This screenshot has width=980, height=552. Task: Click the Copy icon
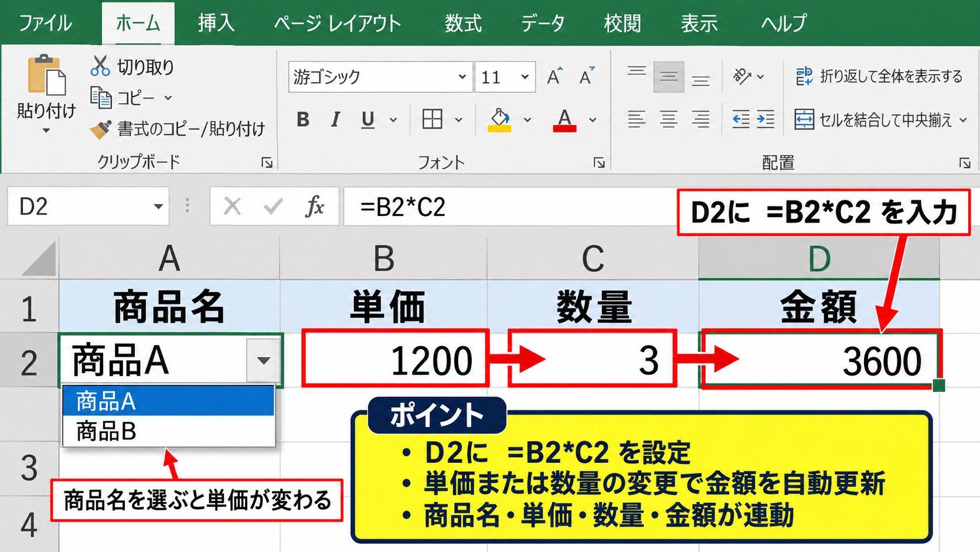tap(101, 97)
